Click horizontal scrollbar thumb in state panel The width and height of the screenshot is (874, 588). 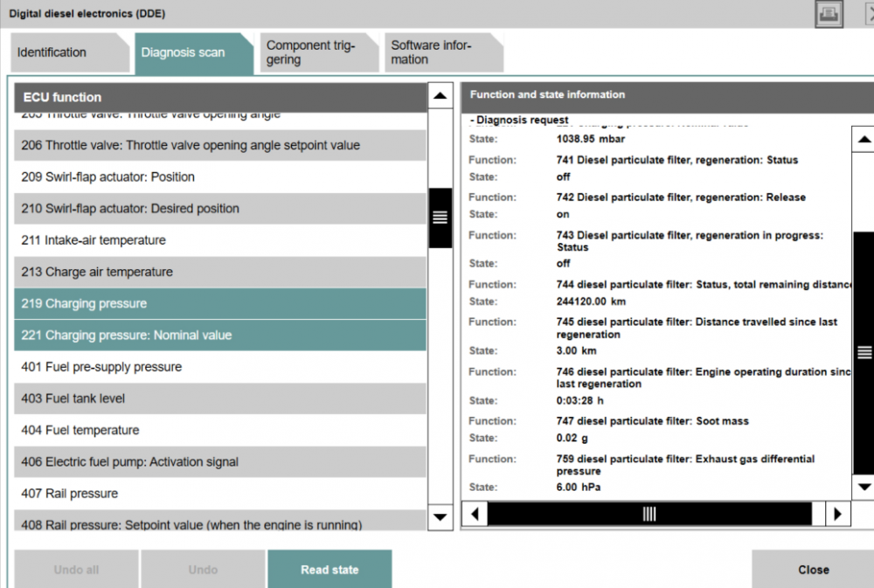point(649,514)
